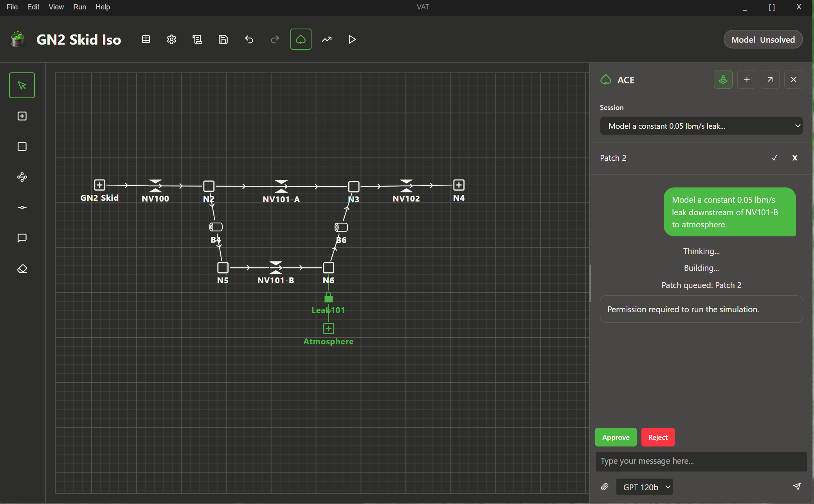Select the NV100 valve
Viewport: 814px width, 504px height.
155,185
